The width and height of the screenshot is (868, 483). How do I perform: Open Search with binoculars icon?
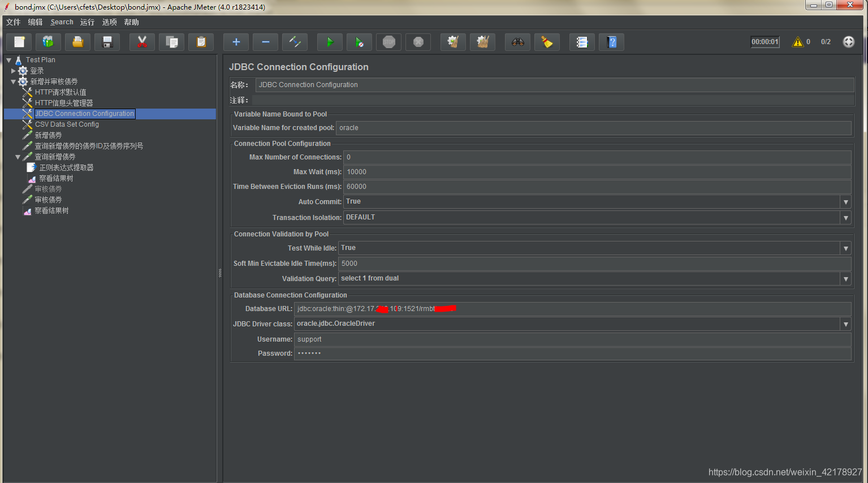pyautogui.click(x=518, y=42)
